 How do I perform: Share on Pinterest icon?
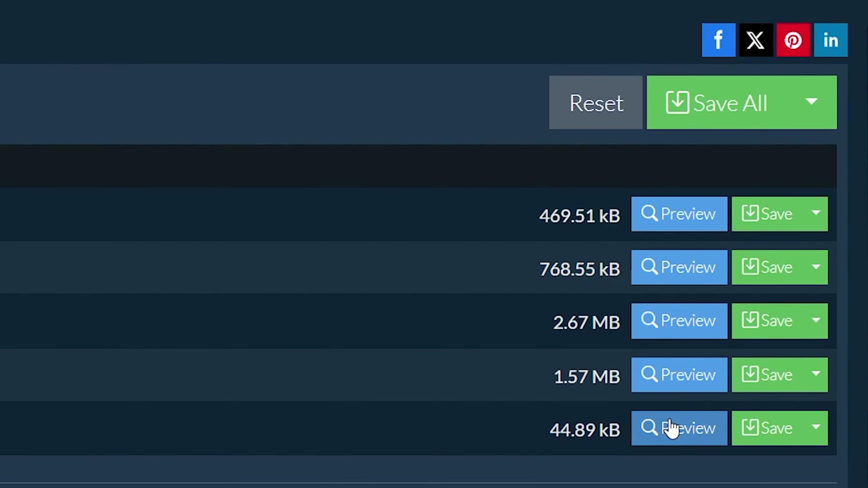pyautogui.click(x=793, y=40)
